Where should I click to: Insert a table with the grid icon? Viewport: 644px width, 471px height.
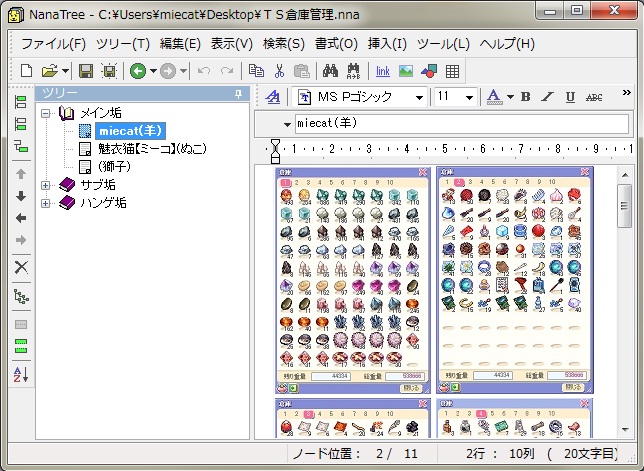tap(452, 71)
